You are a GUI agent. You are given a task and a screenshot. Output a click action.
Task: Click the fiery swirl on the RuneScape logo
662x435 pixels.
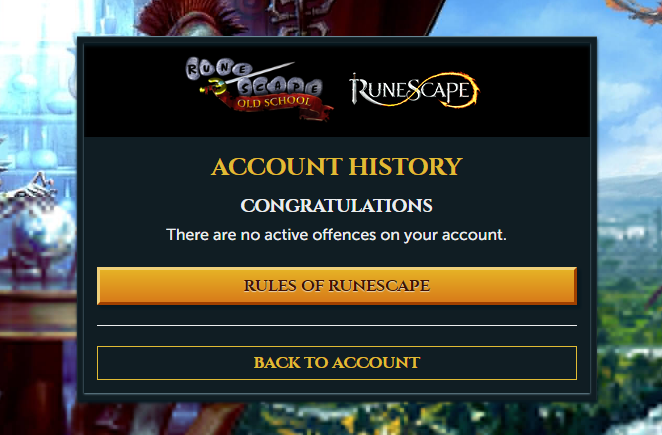[458, 90]
